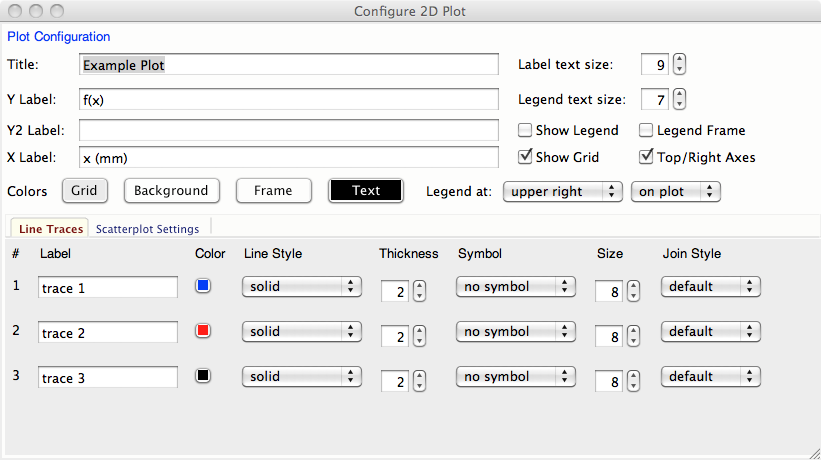
Task: Uncheck the Show Grid checkbox
Action: coord(525,157)
